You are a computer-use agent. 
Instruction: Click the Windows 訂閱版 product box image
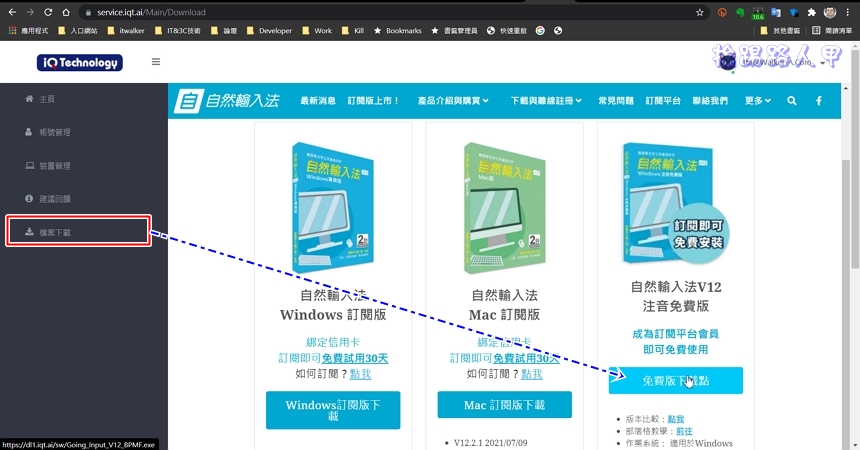tap(333, 208)
